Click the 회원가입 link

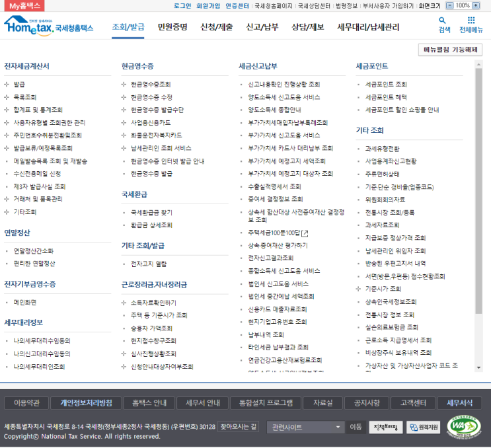click(208, 6)
